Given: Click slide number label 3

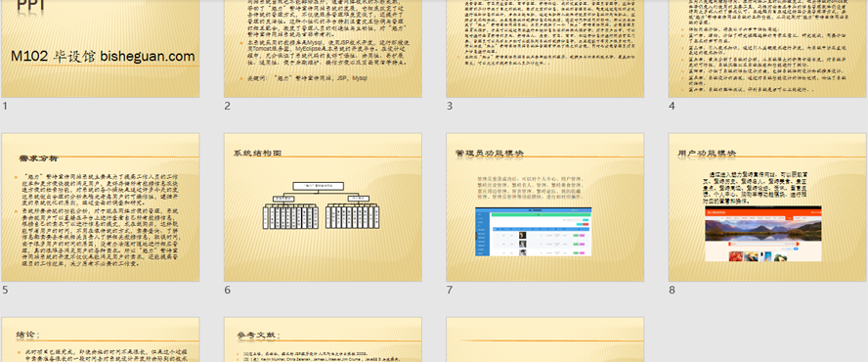Looking at the screenshot, I should click(450, 106).
